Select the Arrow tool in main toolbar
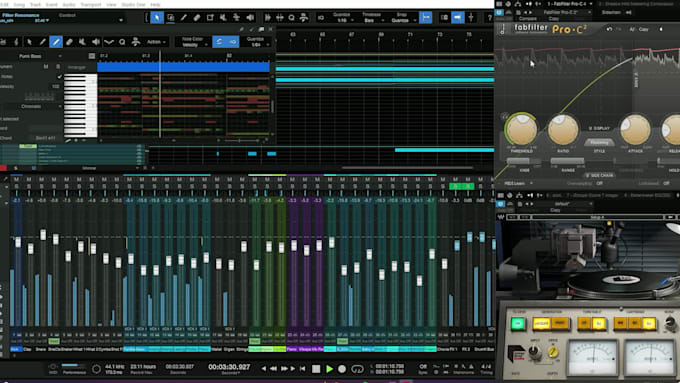 point(157,18)
